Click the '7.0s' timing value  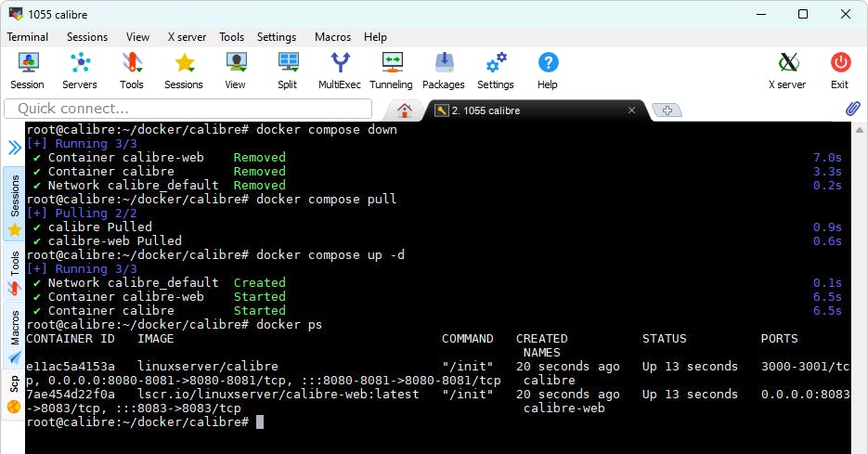[827, 158]
